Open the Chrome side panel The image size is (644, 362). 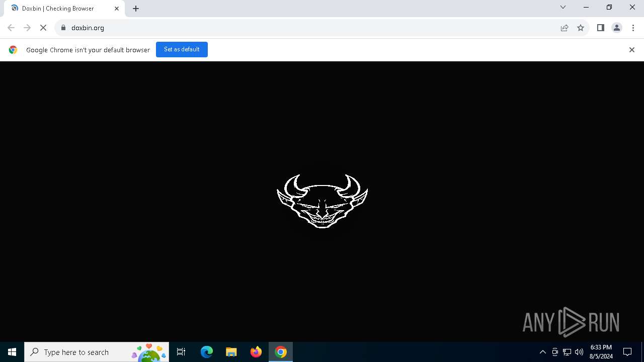tap(600, 28)
